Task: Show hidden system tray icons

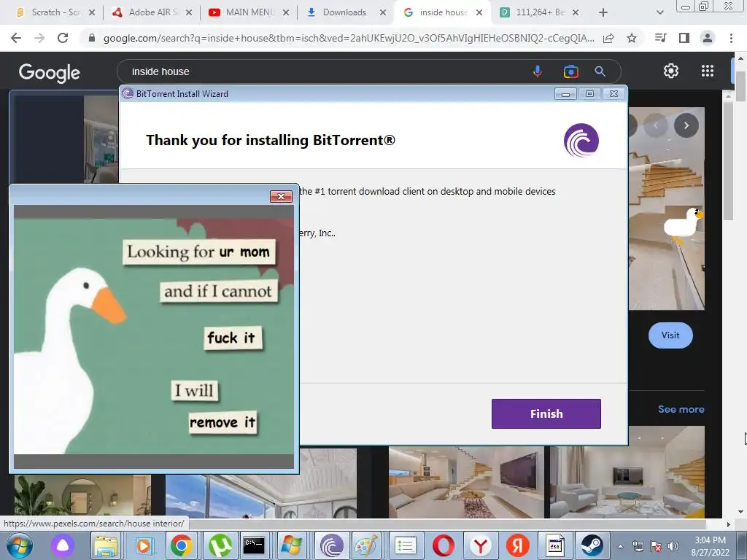Action: 620,546
